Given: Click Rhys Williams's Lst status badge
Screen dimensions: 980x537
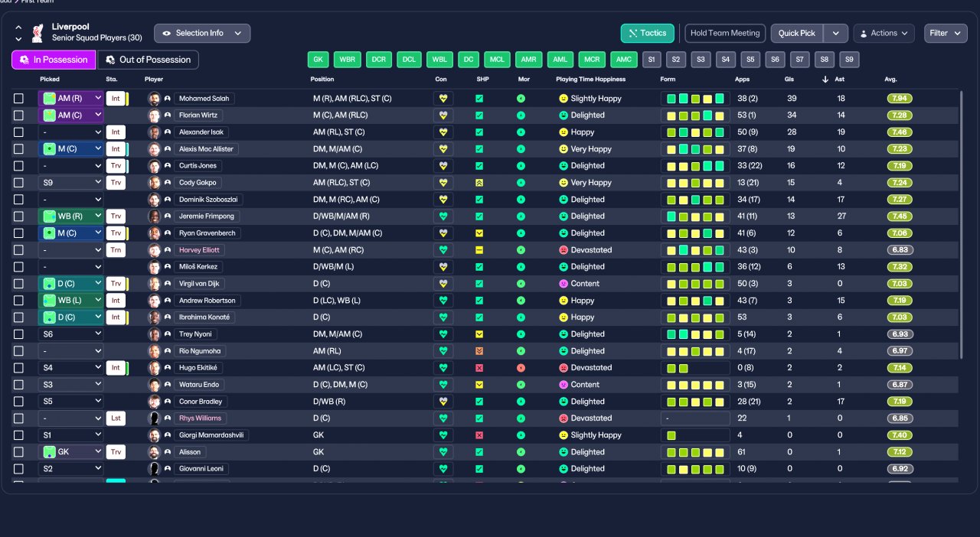Looking at the screenshot, I should [x=116, y=418].
